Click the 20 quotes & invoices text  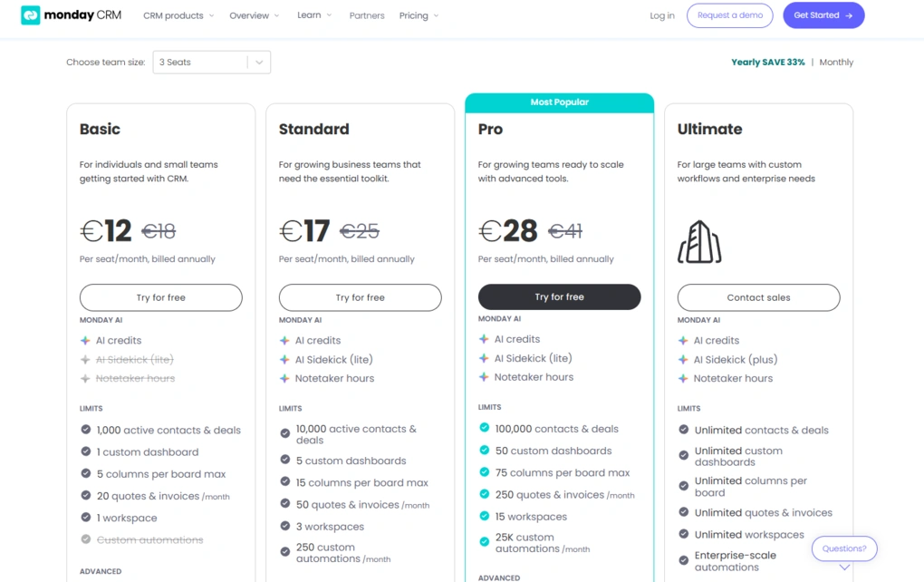(x=163, y=496)
